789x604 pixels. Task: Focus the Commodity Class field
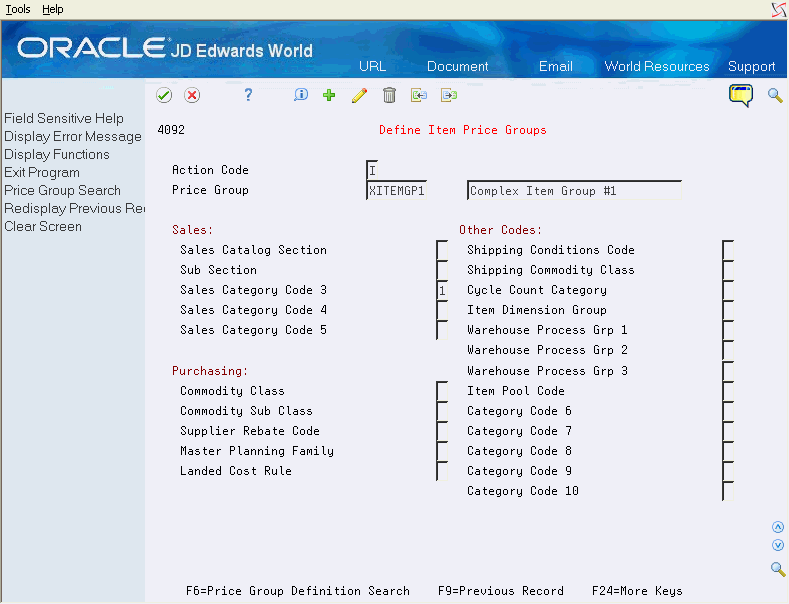(x=442, y=391)
